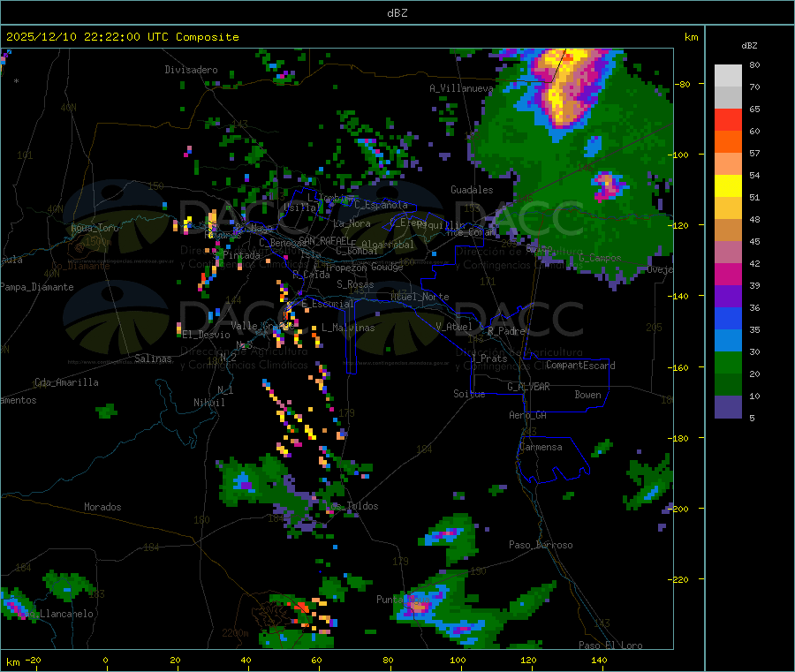
Task: Click the G_ALVEAR label
Action: coord(529,387)
